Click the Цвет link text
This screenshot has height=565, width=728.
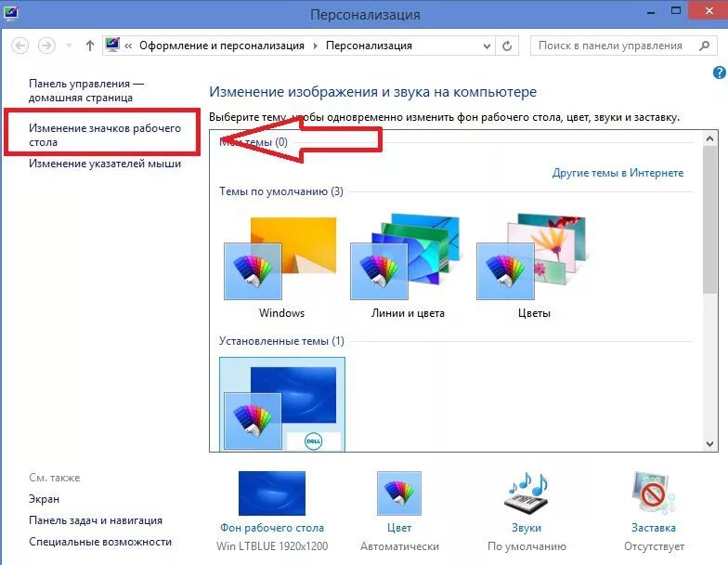[x=399, y=528]
